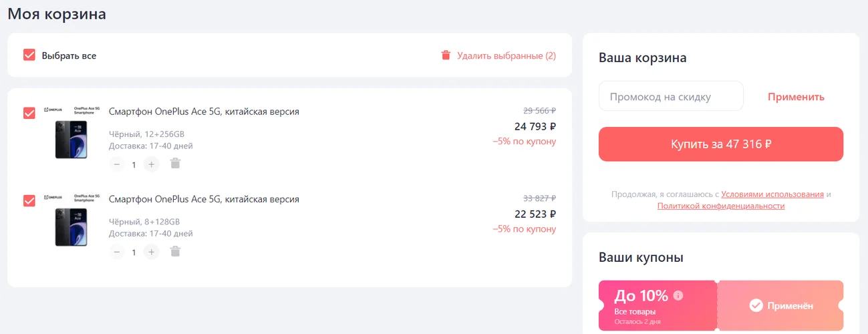Viewport: 868px width, 334px height.
Task: Decrease quantity of the 12+256GB smartphone
Action: (x=117, y=164)
